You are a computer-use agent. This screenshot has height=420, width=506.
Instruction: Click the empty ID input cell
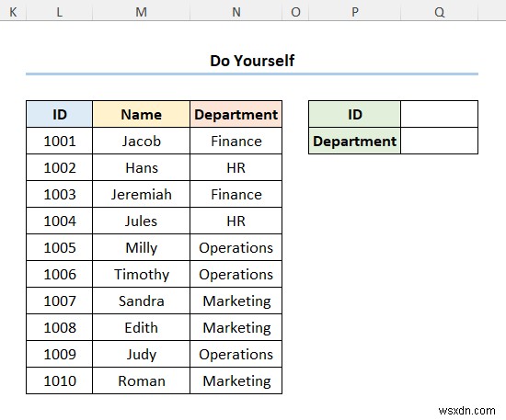(x=439, y=114)
